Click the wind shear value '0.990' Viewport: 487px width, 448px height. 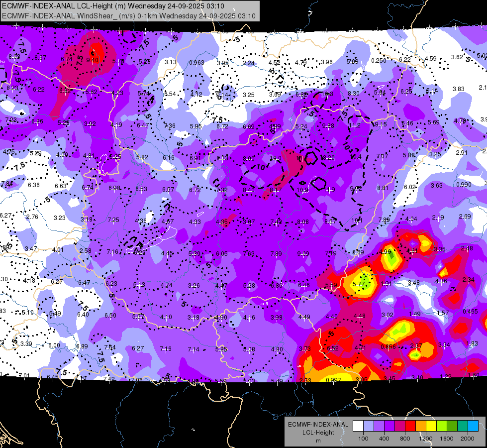point(464,185)
